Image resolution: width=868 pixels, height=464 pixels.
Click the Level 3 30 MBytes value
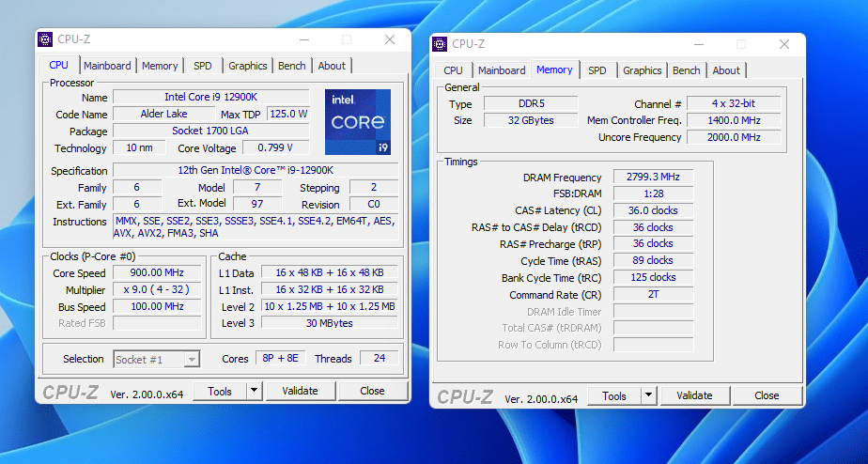tap(330, 323)
